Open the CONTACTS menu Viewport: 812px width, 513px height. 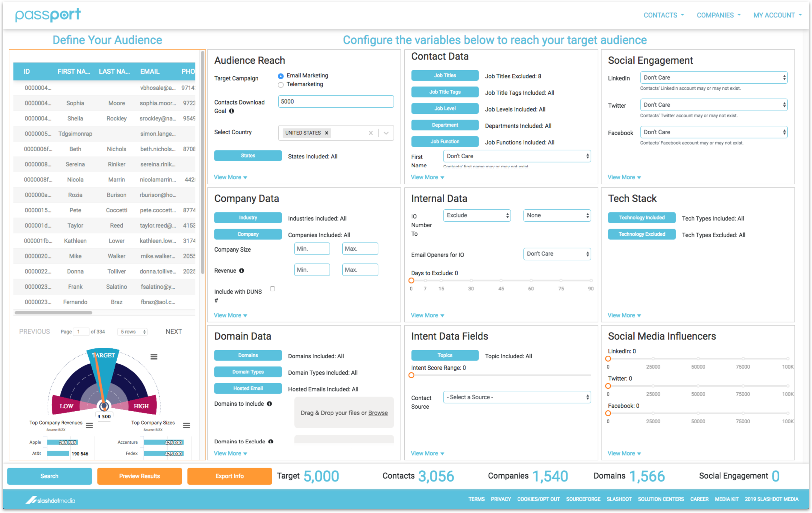[664, 15]
